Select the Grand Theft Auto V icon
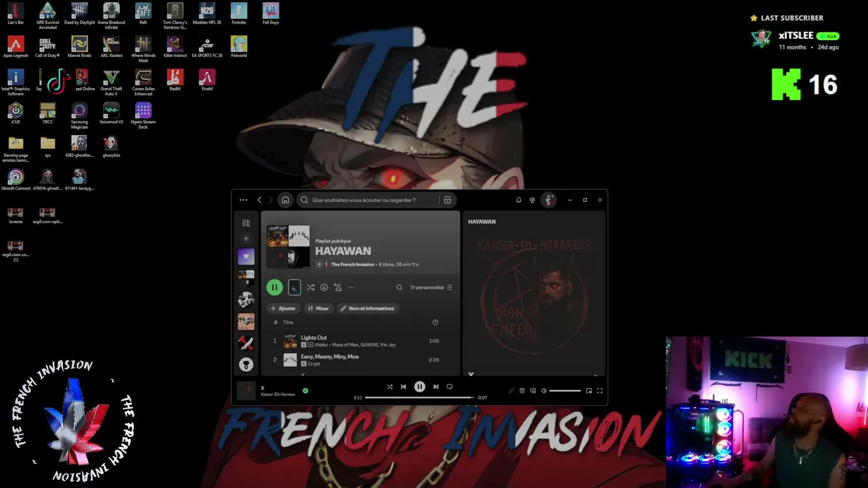 pos(111,81)
